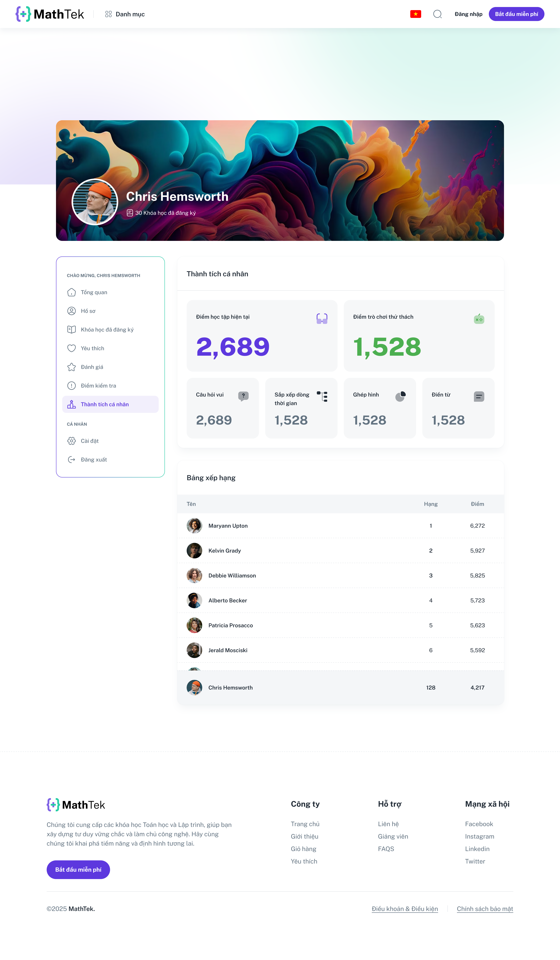Click the Yêu thích heart icon

click(x=72, y=348)
